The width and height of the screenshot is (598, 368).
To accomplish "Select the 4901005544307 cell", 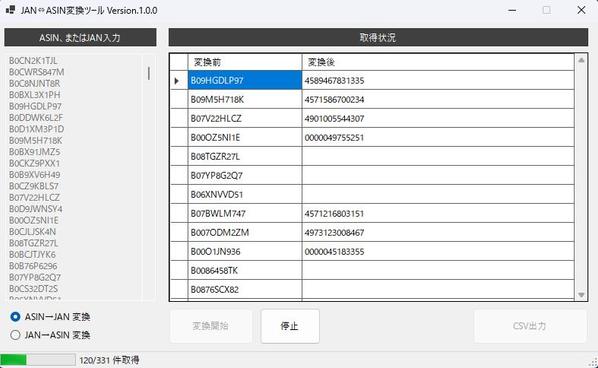I will click(438, 119).
